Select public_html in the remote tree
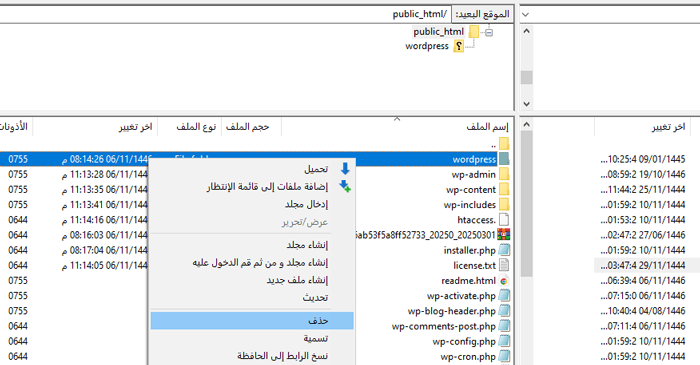 point(439,32)
